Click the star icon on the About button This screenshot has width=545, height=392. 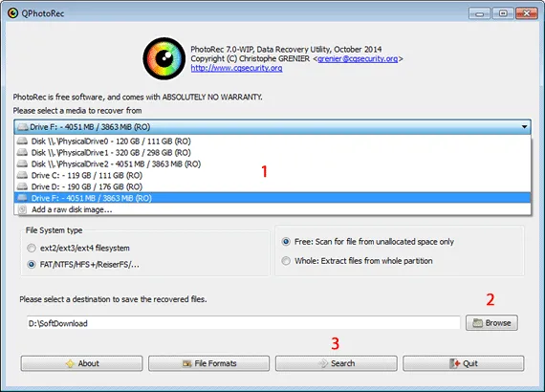70,363
